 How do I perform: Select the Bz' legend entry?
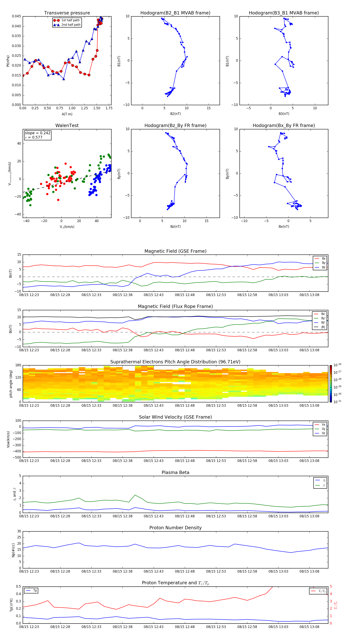coord(320,323)
